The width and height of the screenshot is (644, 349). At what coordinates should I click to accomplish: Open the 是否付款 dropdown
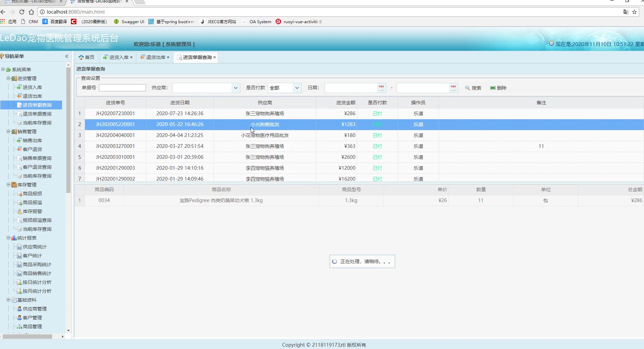[297, 88]
